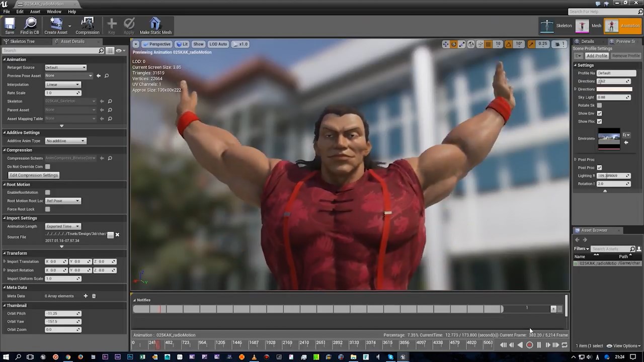644x362 pixels.
Task: Toggle grid snapping icon in viewport
Action: 488,44
